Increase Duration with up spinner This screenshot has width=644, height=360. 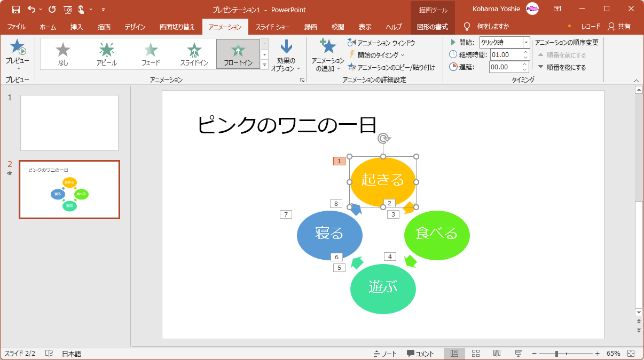click(525, 52)
